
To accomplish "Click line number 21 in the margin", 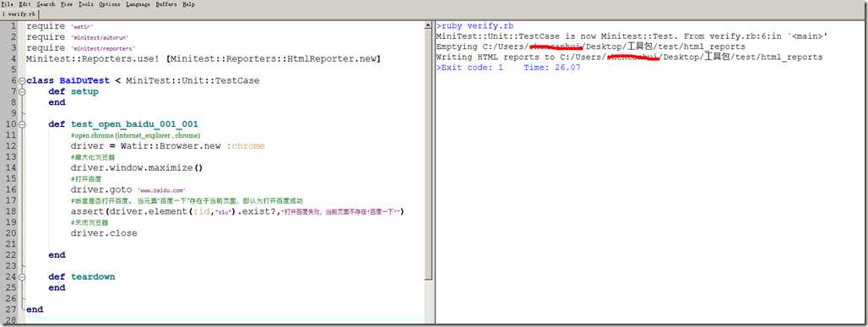I will 10,244.
